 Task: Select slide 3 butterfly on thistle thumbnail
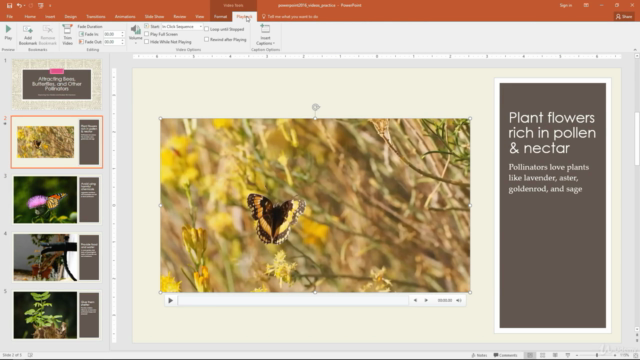(x=57, y=200)
